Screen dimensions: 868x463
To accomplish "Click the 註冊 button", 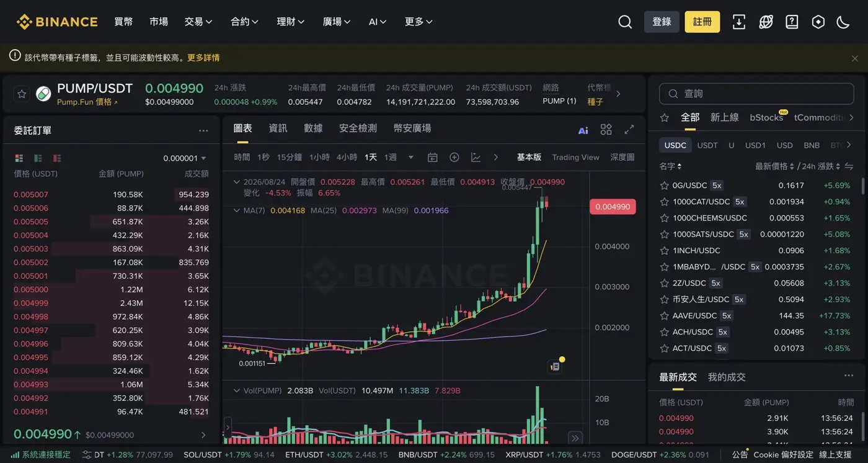I will point(702,22).
